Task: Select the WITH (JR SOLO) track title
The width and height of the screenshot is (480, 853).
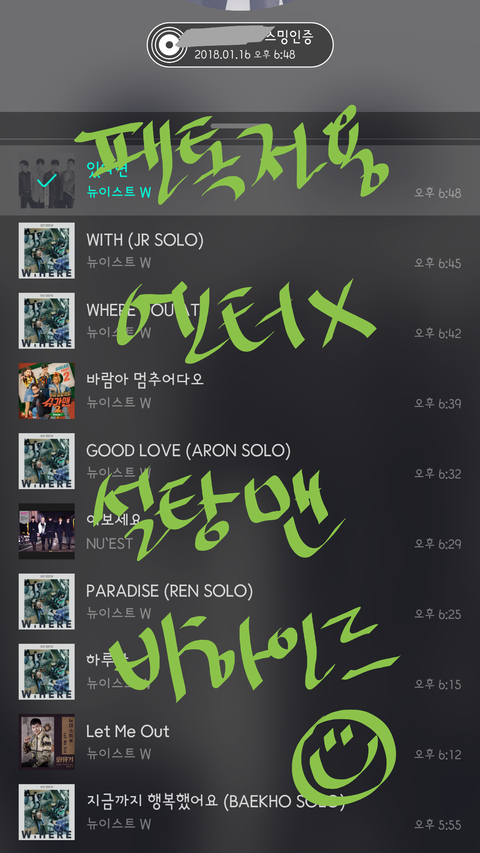Action: coord(145,240)
